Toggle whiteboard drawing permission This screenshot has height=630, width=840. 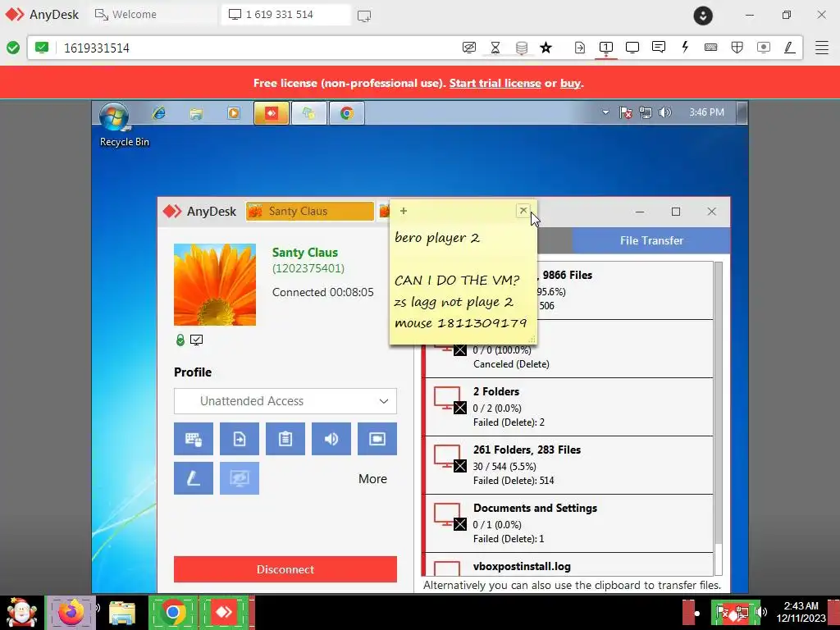click(194, 478)
